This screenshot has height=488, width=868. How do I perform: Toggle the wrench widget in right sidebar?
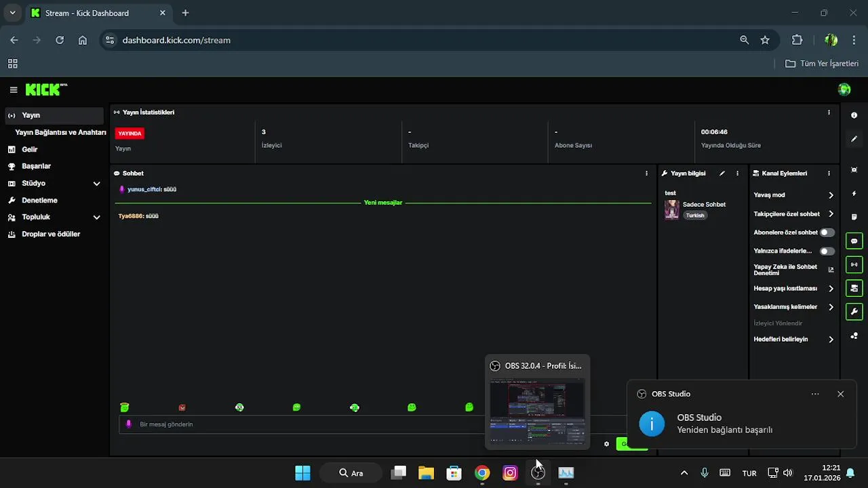(x=854, y=312)
